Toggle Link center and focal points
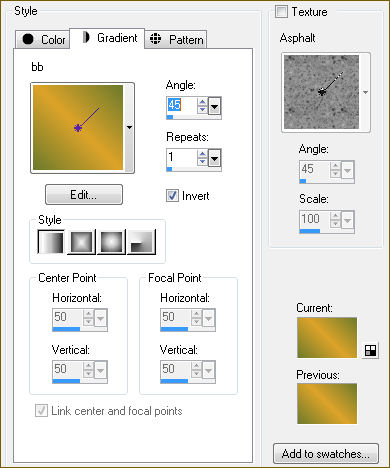 click(41, 410)
